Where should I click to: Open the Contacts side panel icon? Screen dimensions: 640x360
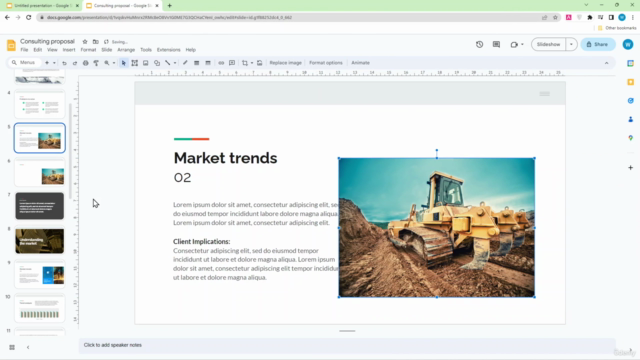click(x=631, y=119)
